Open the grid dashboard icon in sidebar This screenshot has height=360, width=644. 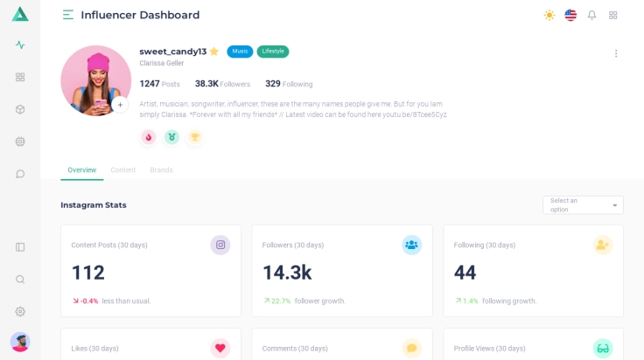(20, 77)
